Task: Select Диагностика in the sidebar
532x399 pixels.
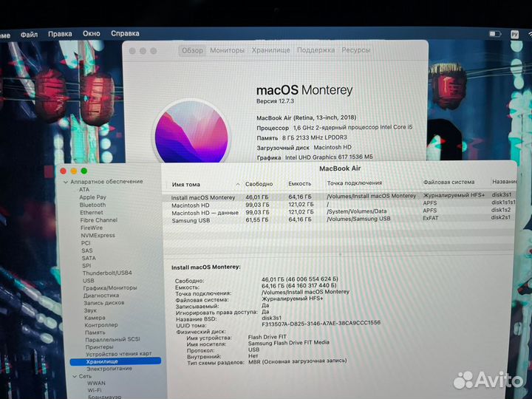Action: point(101,295)
